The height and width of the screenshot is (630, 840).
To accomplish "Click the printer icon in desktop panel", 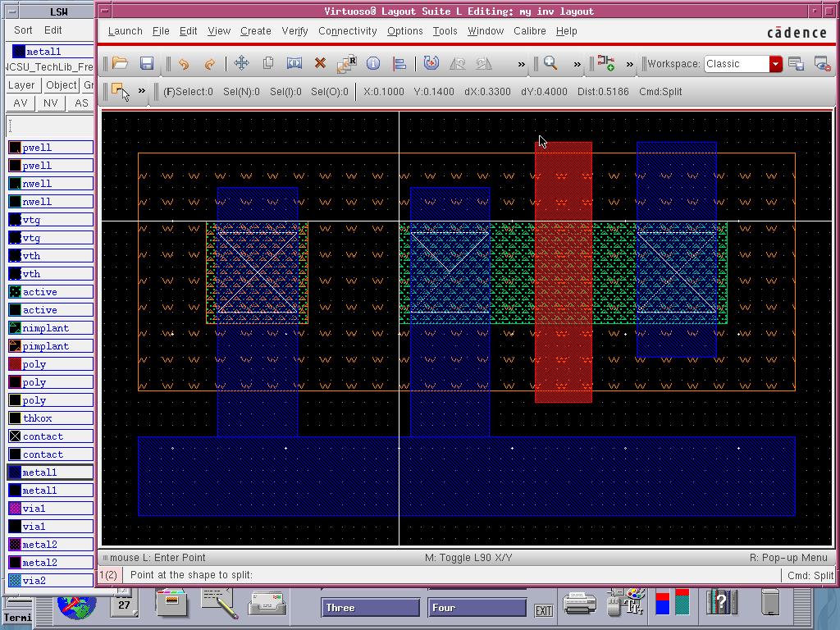I will (x=580, y=603).
